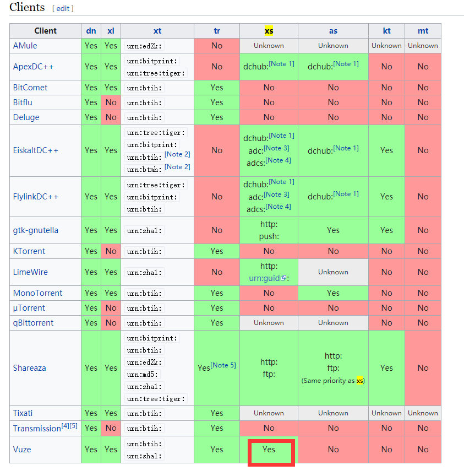Jump to Note 1 in EiskaltDC++ as cell
Screen dimensions: 464x476
point(346,148)
